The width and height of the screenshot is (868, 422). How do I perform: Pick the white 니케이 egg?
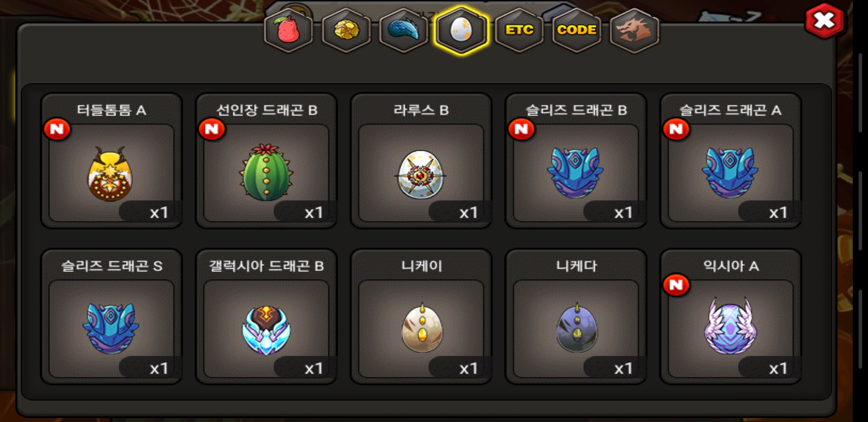[421, 316]
